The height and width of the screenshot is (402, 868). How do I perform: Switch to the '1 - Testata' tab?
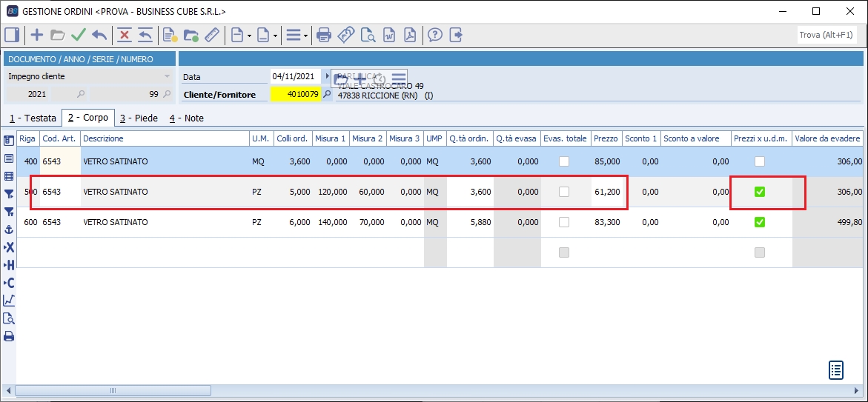[x=33, y=118]
